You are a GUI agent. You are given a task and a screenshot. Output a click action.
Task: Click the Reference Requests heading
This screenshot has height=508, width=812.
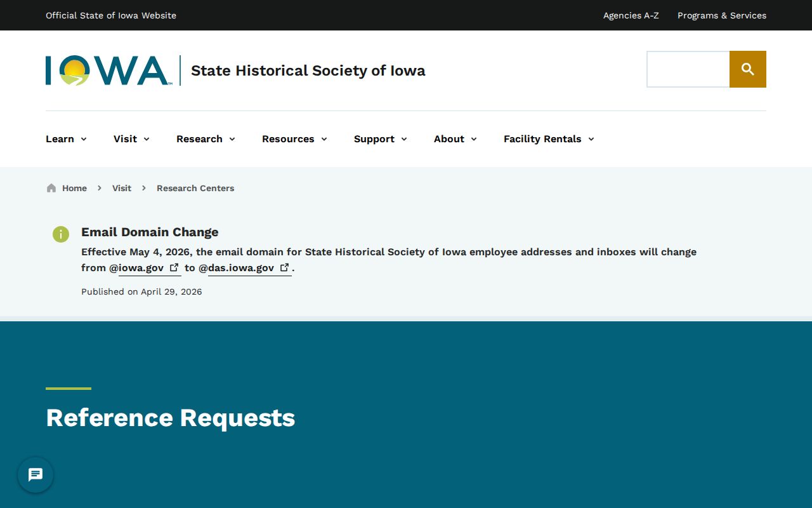pyautogui.click(x=171, y=418)
